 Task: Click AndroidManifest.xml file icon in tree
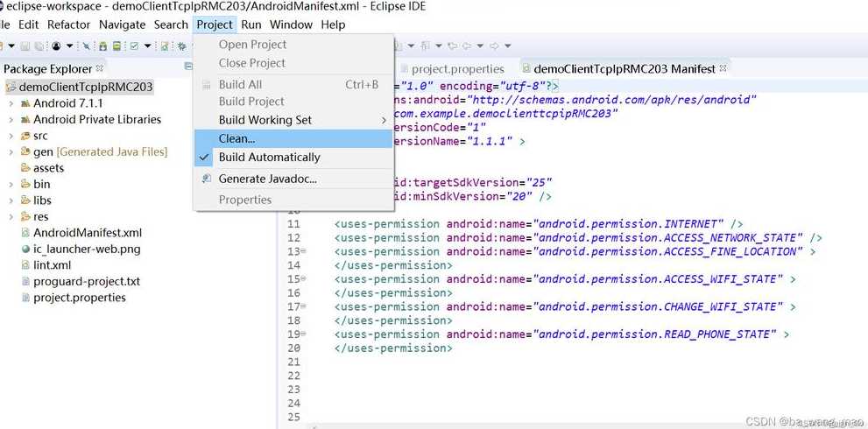pyautogui.click(x=25, y=233)
